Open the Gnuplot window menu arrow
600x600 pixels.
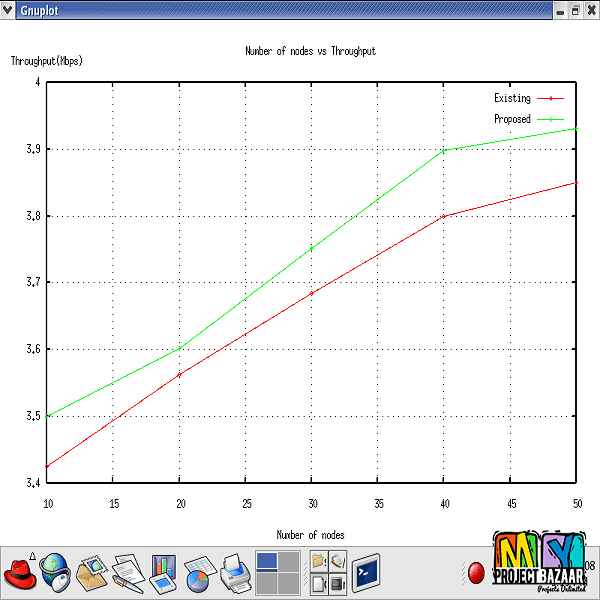click(x=8, y=9)
